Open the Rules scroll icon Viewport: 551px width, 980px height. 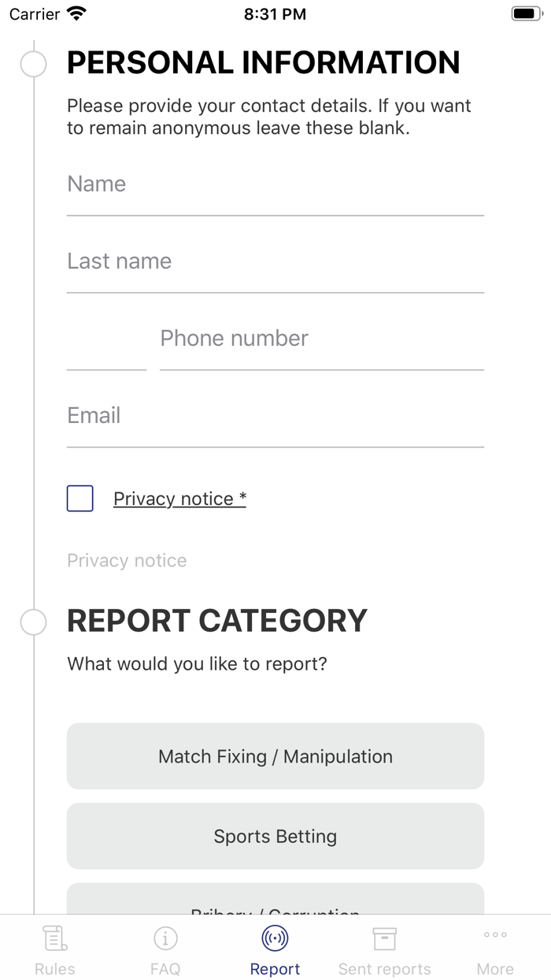pos(54,938)
